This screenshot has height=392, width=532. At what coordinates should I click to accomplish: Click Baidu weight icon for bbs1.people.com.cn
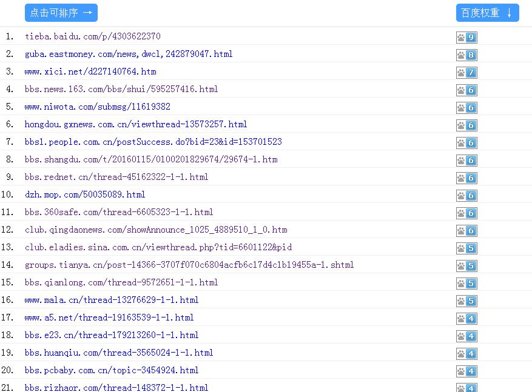tap(466, 143)
